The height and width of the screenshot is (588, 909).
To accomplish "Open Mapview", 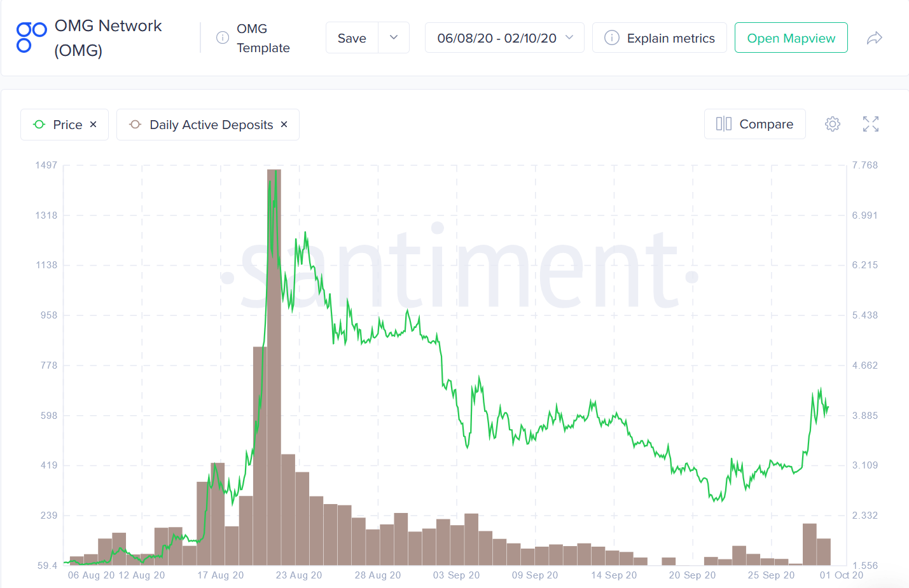I will pyautogui.click(x=791, y=38).
